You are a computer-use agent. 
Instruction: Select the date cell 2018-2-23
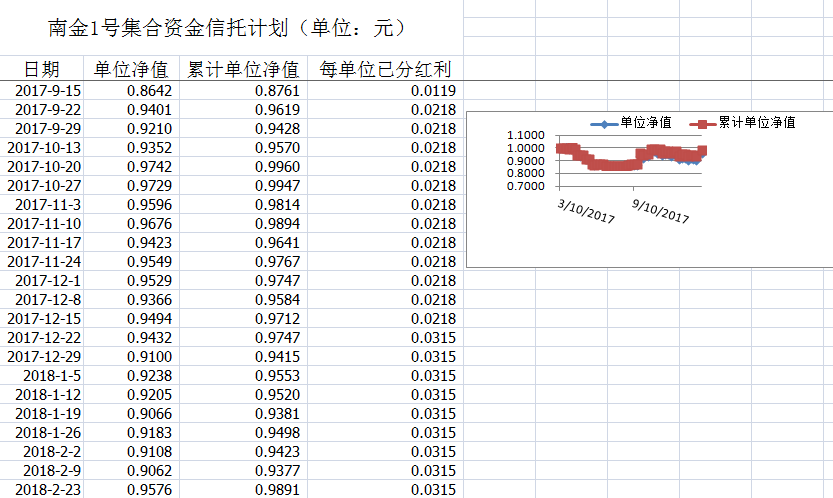[48, 489]
